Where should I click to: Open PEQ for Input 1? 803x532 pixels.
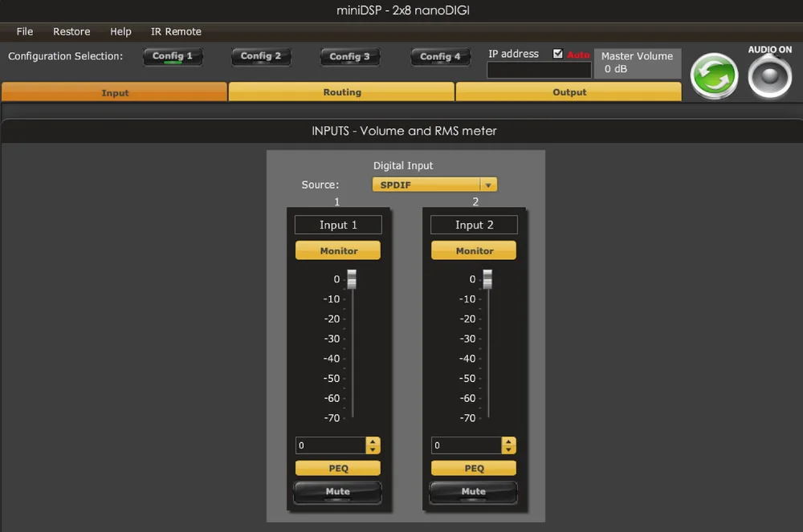338,468
